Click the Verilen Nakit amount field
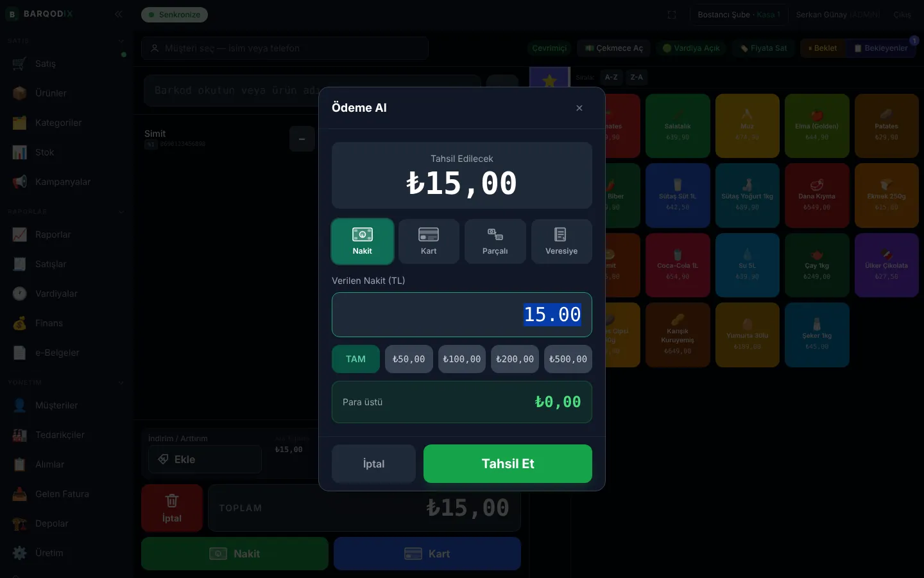This screenshot has width=924, height=578. [x=462, y=315]
